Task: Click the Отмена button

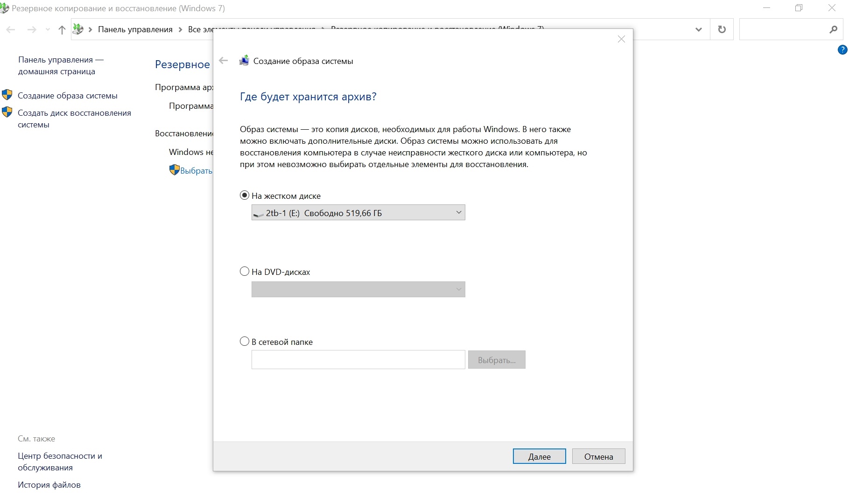Action: (598, 456)
